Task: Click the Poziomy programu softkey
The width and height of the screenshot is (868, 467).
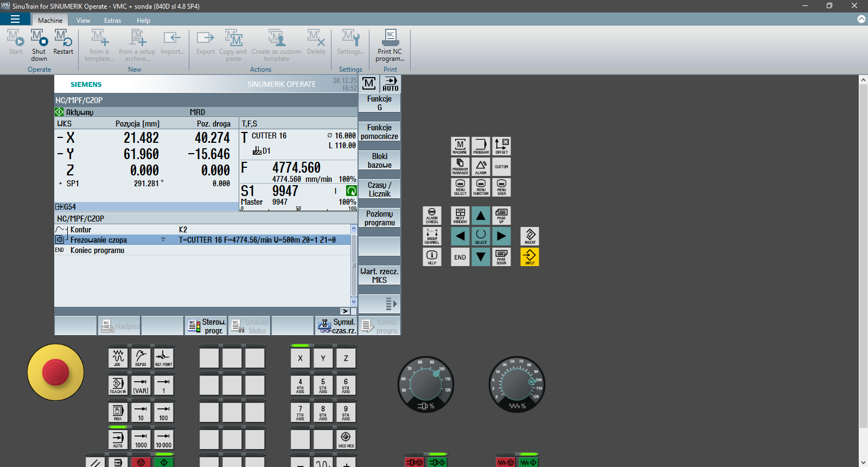Action: [x=380, y=218]
